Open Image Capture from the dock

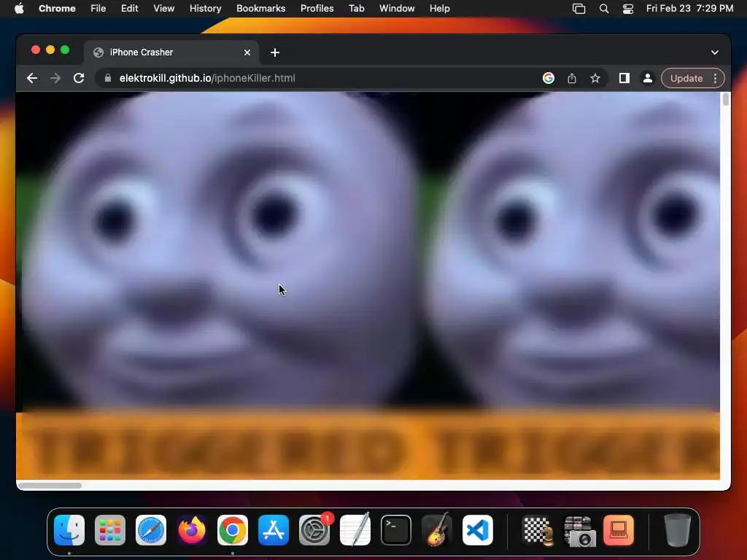pos(578,530)
